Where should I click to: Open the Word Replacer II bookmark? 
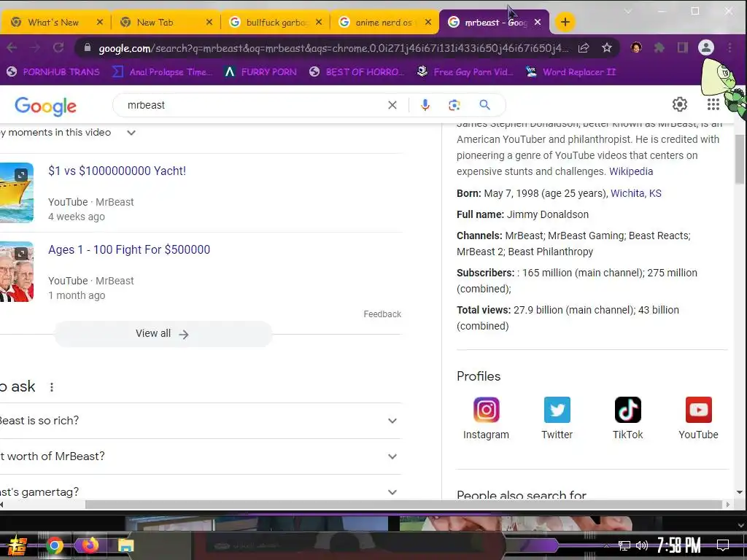point(570,72)
